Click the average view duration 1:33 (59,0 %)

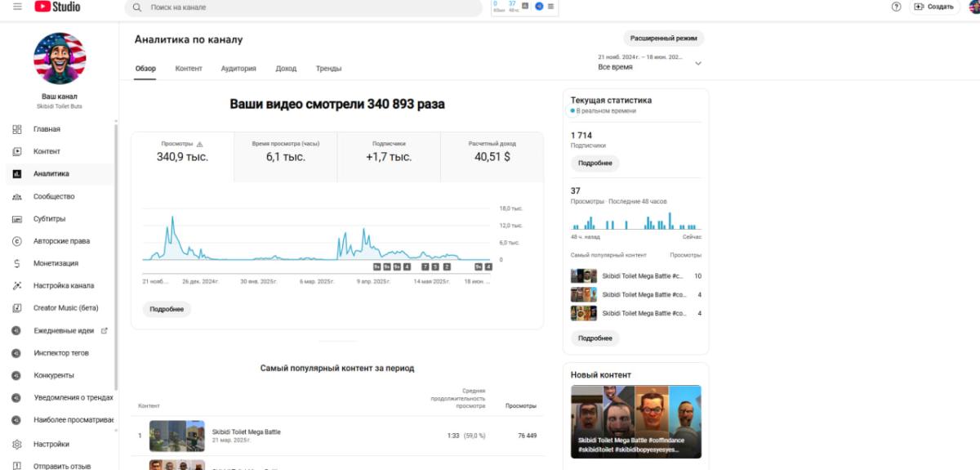coord(466,436)
